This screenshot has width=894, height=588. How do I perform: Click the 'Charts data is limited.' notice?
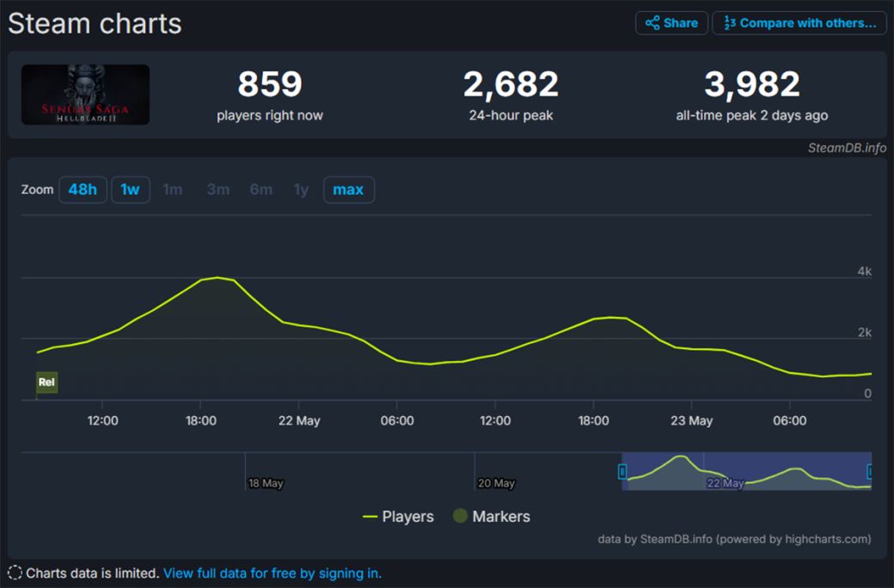92,573
